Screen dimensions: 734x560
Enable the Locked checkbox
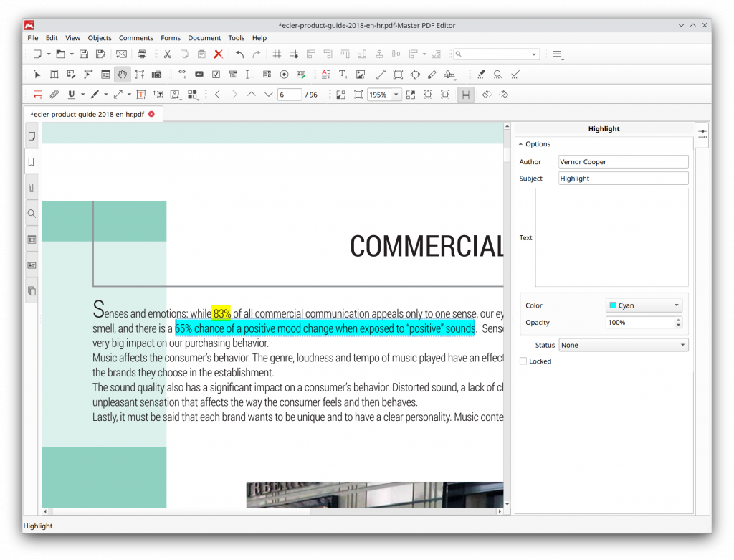point(523,361)
